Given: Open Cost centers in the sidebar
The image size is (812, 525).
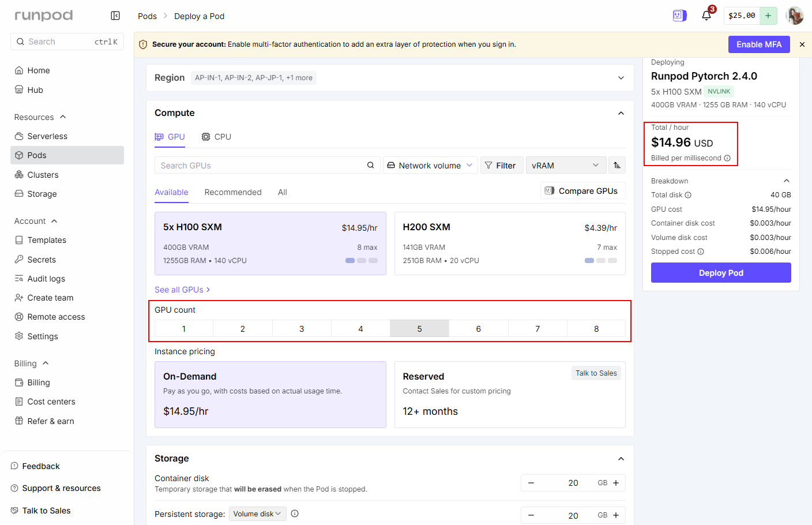Looking at the screenshot, I should pyautogui.click(x=67, y=402).
